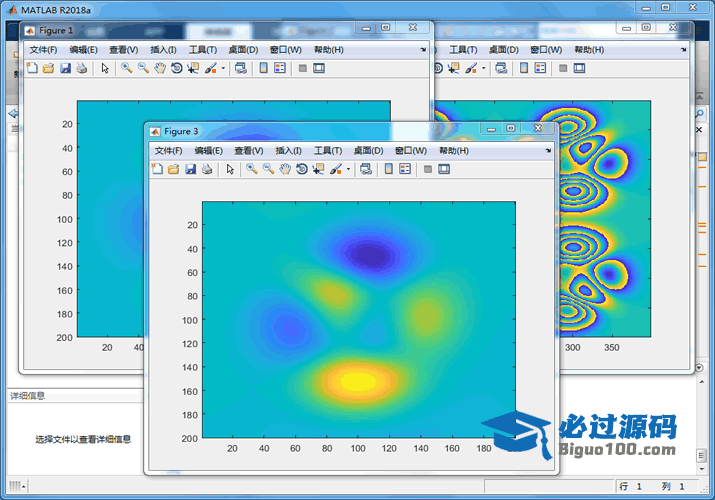
Task: Click Hide Plot Tools button in Figure 3
Action: coord(427,169)
